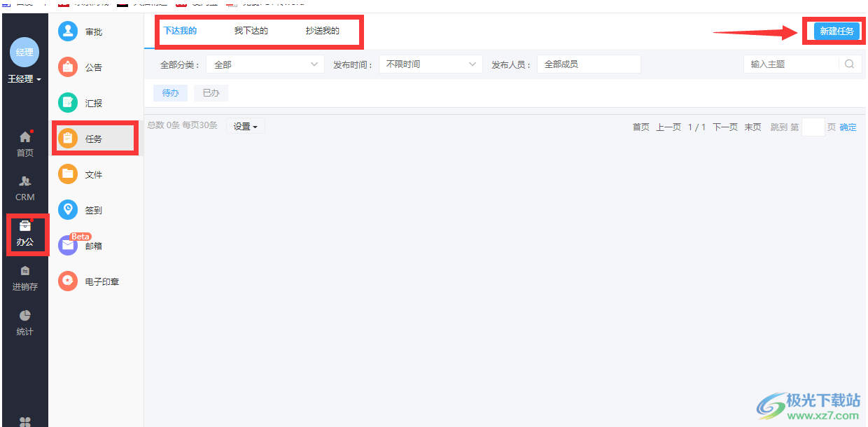868x427 pixels.
Task: Open the apps grid icon at sidebar bottom
Action: (x=25, y=421)
